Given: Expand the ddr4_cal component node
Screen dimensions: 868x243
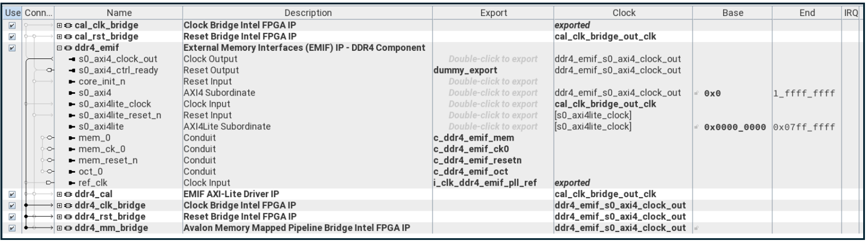Looking at the screenshot, I should coord(59,194).
